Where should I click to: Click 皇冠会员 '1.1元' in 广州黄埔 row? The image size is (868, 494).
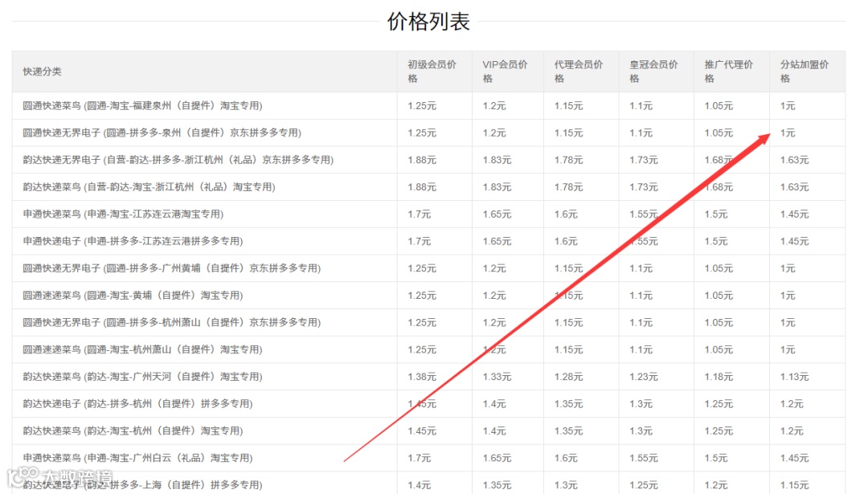tap(641, 268)
